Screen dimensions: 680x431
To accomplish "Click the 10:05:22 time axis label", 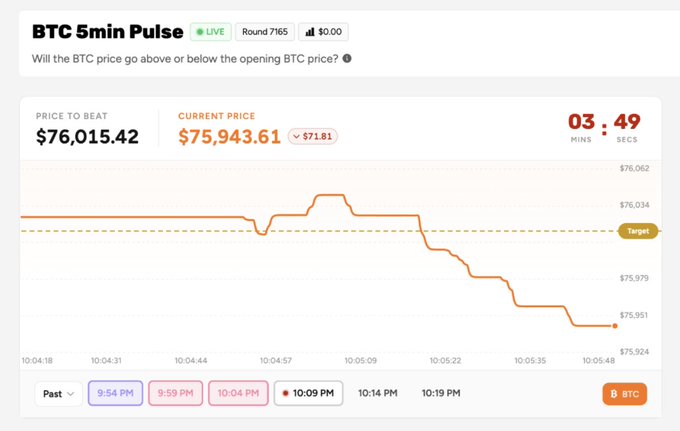I will click(445, 360).
